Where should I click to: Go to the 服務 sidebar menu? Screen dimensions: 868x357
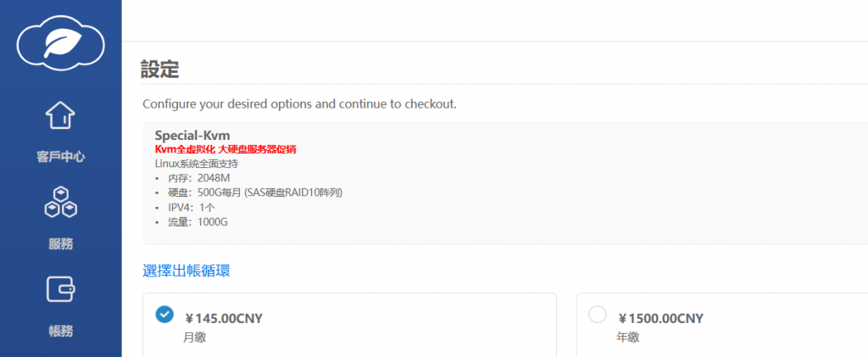pos(60,244)
